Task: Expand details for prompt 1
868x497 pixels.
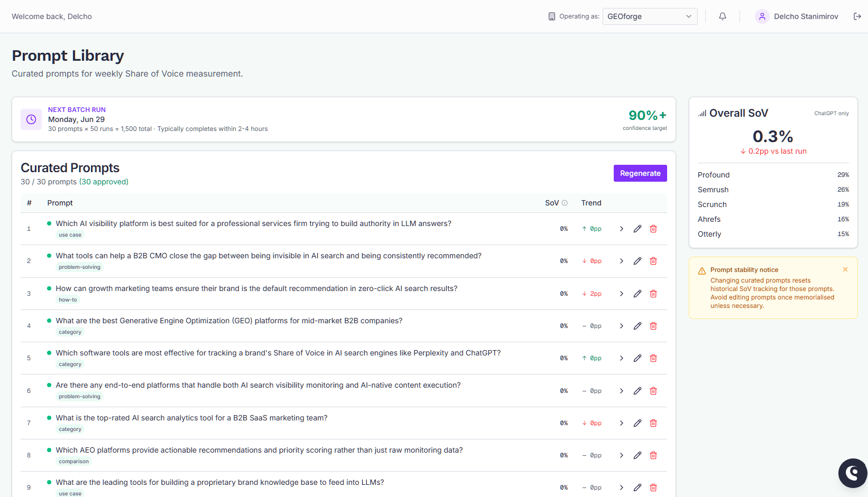Action: (x=622, y=229)
